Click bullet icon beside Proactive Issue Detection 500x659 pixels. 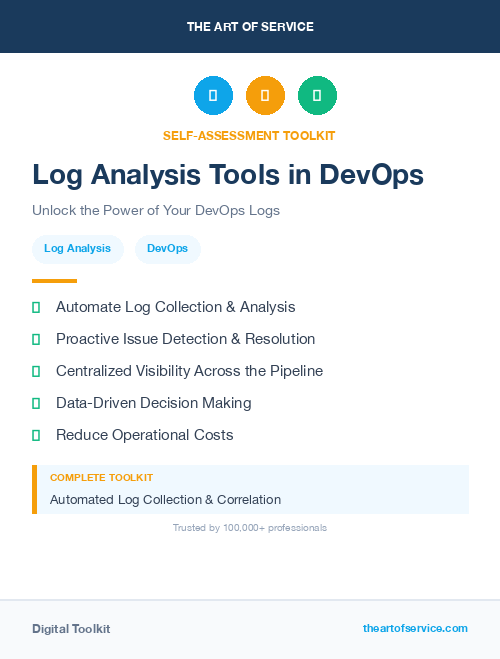(x=36, y=340)
